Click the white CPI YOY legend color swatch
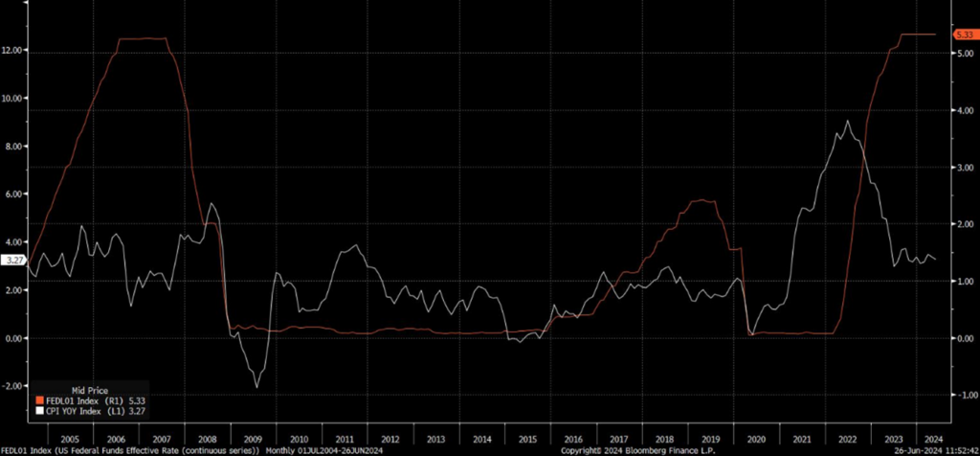This screenshot has width=980, height=456. pos(39,410)
